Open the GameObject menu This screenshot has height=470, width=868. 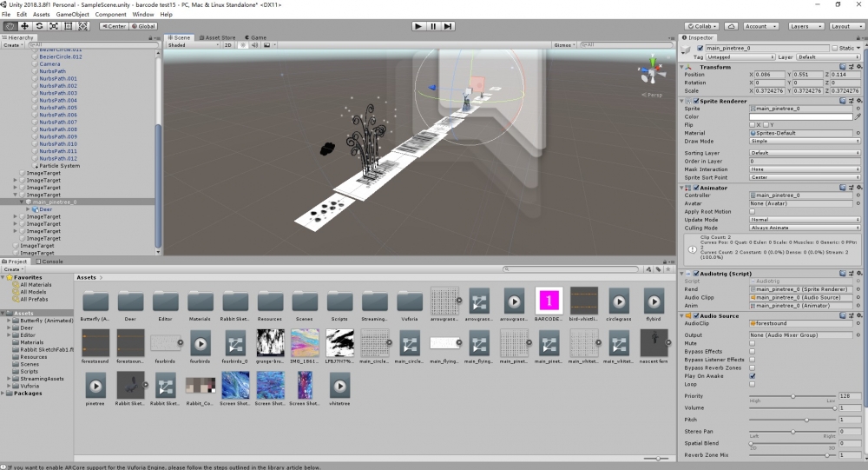[x=73, y=15]
